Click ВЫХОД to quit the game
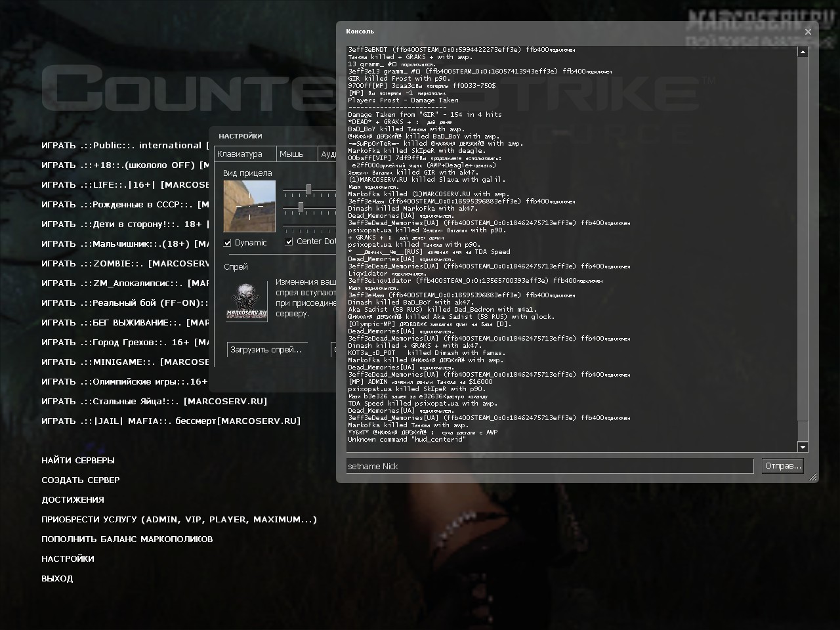 click(x=57, y=579)
